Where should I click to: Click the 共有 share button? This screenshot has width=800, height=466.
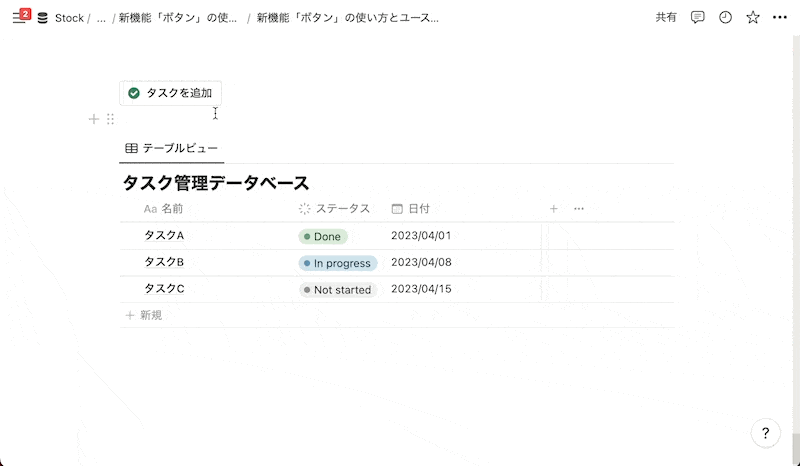pos(666,17)
